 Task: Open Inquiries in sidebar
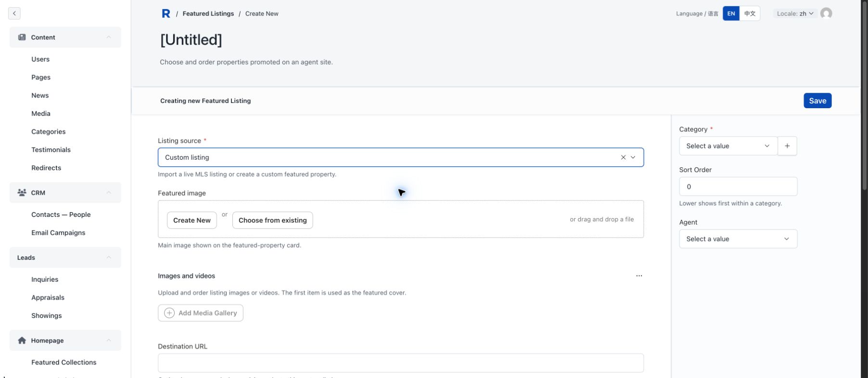pyautogui.click(x=45, y=279)
